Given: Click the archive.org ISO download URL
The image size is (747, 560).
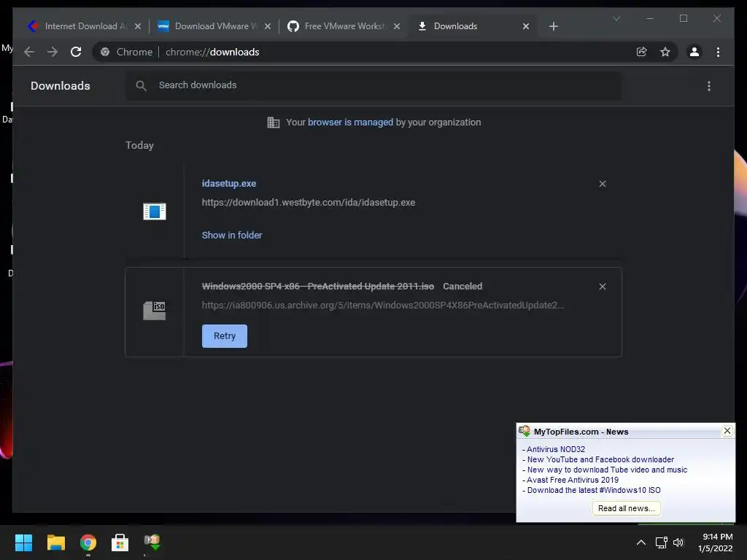Looking at the screenshot, I should [x=382, y=306].
